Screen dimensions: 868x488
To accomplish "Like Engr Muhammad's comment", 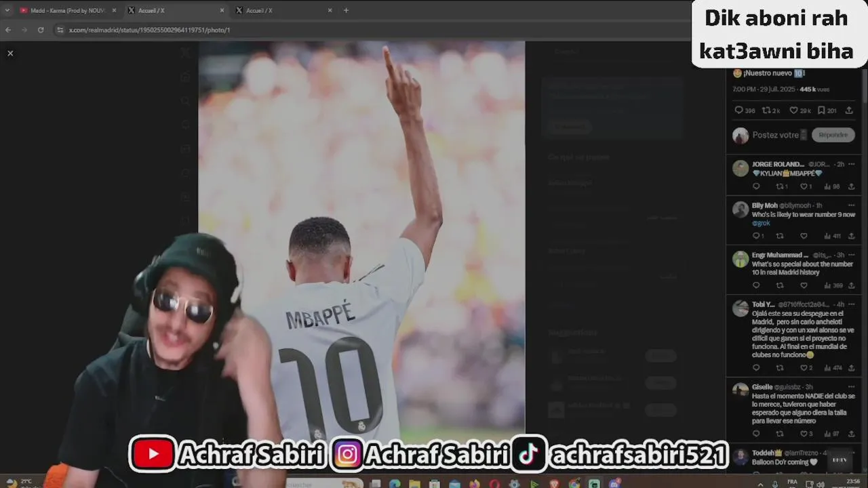I will click(804, 285).
